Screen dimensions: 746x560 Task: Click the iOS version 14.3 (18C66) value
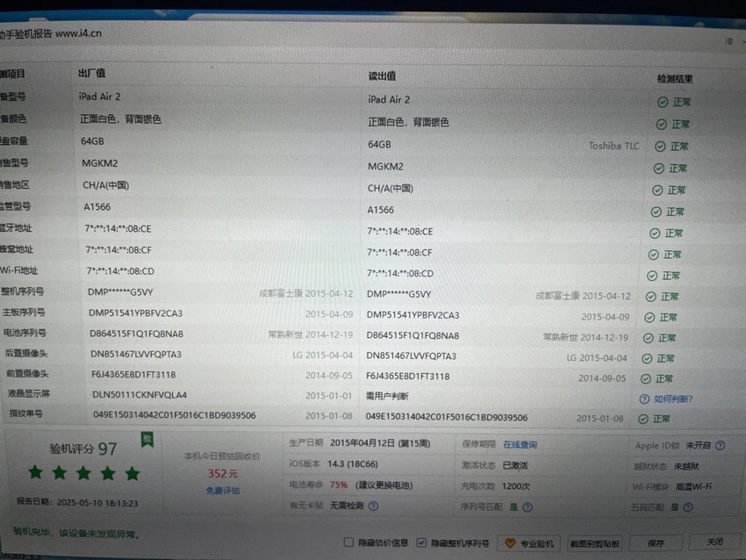click(x=353, y=464)
